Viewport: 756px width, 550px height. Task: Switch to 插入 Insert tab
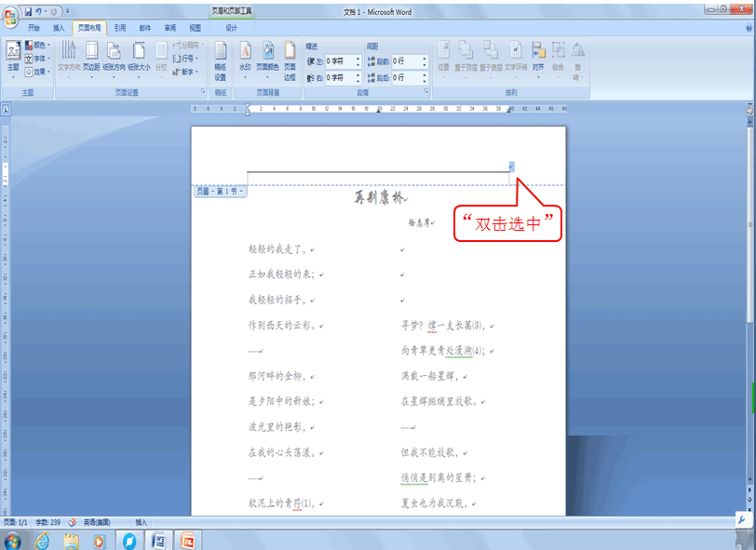pyautogui.click(x=59, y=28)
